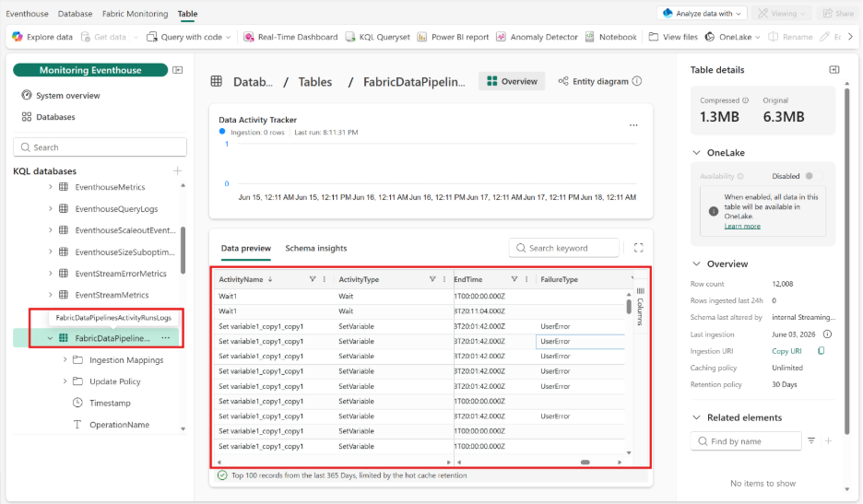Open Real-Time Dashboard

click(x=290, y=37)
